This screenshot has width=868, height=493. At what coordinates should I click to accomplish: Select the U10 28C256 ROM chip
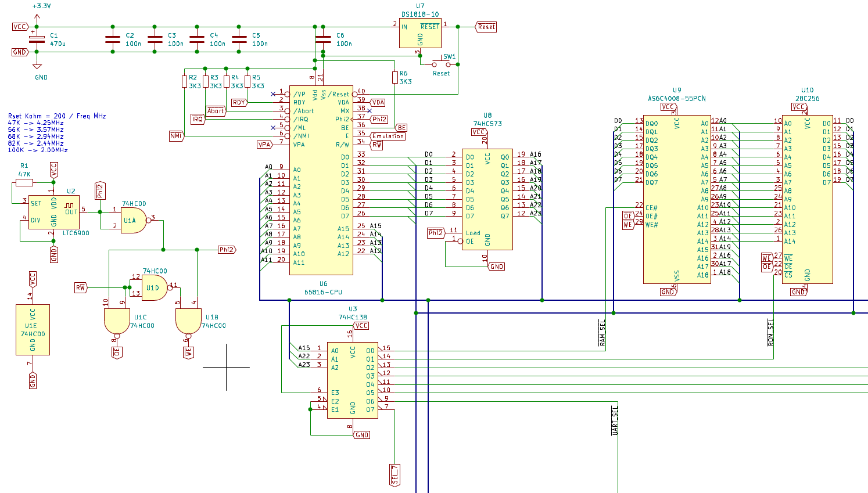pyautogui.click(x=807, y=199)
